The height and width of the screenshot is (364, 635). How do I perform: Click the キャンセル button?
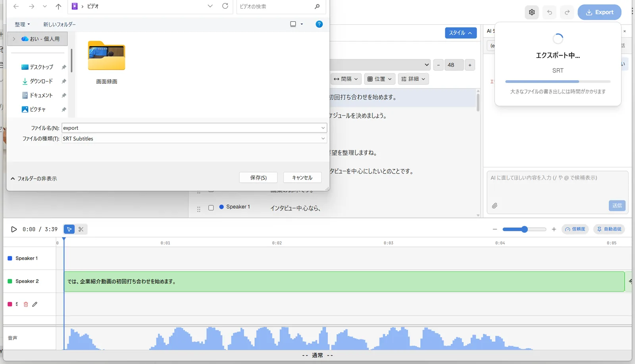(302, 177)
